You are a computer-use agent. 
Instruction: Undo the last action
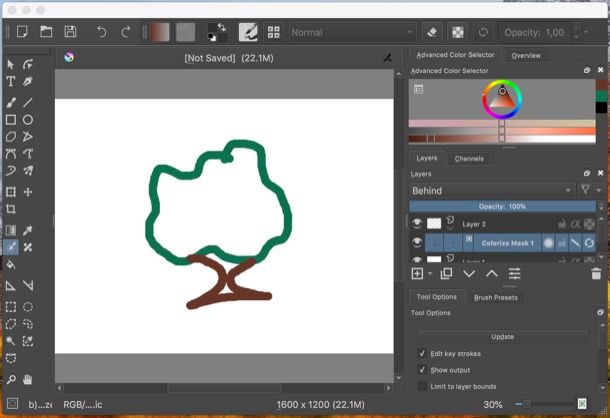102,32
